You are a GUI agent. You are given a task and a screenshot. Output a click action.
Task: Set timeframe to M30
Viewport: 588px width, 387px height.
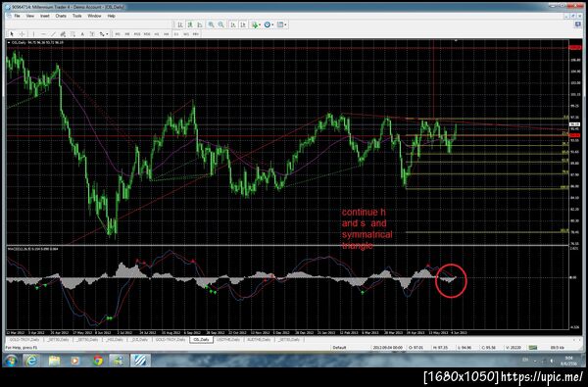(147, 34)
